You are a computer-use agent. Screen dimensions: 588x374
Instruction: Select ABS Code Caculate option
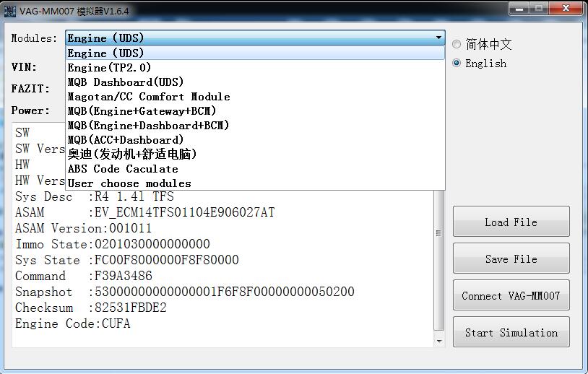(255, 169)
